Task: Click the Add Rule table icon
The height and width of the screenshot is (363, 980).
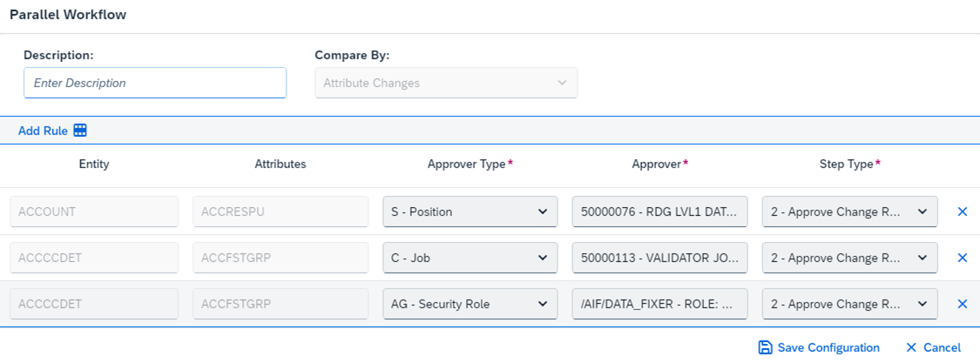Action: 80,131
